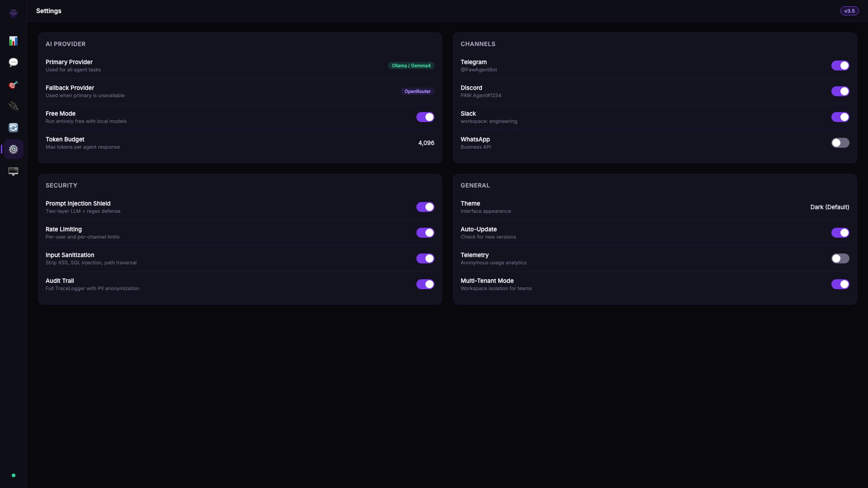Select the gear settings icon
Viewport: 868px width, 488px height.
(x=14, y=149)
